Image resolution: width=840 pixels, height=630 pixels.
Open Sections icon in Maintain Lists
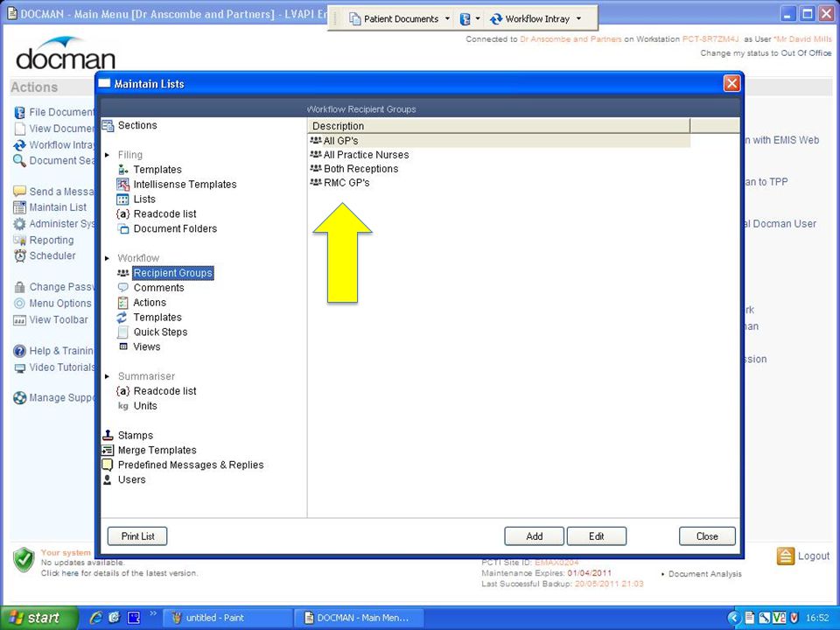108,125
